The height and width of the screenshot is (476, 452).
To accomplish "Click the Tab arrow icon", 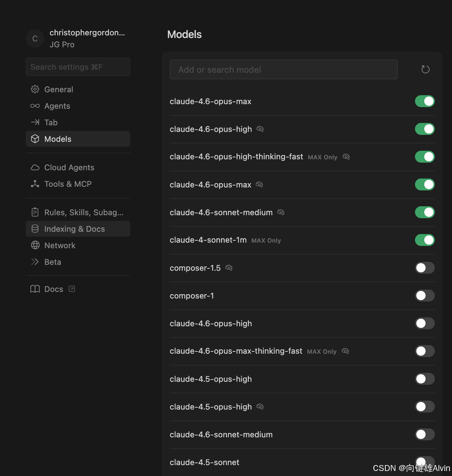I will click(x=35, y=122).
